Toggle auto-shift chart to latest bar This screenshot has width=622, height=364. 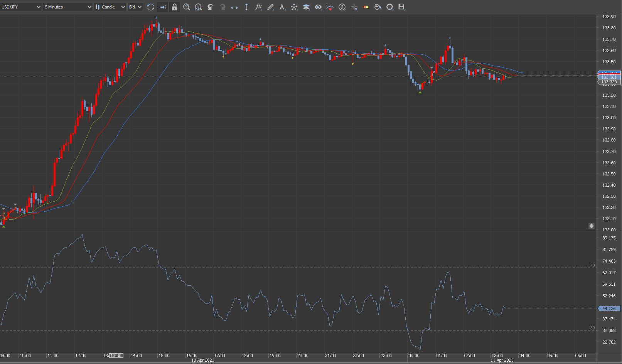click(x=163, y=7)
